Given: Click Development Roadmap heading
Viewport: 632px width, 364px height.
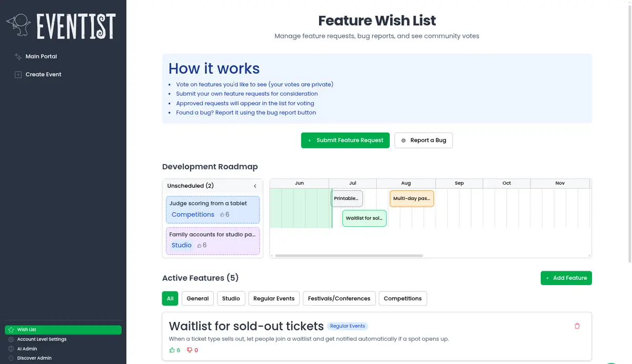Looking at the screenshot, I should click(x=210, y=167).
